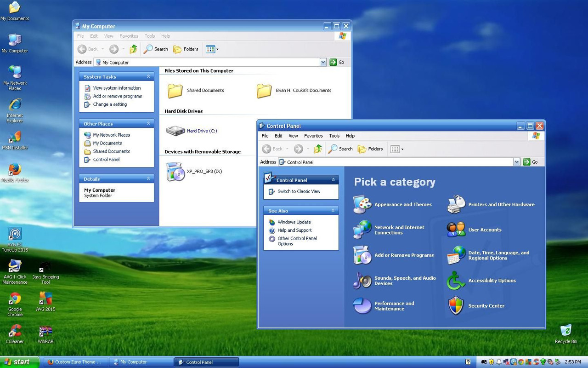Click Other Control Panel Options link
The width and height of the screenshot is (588, 368).
click(297, 241)
